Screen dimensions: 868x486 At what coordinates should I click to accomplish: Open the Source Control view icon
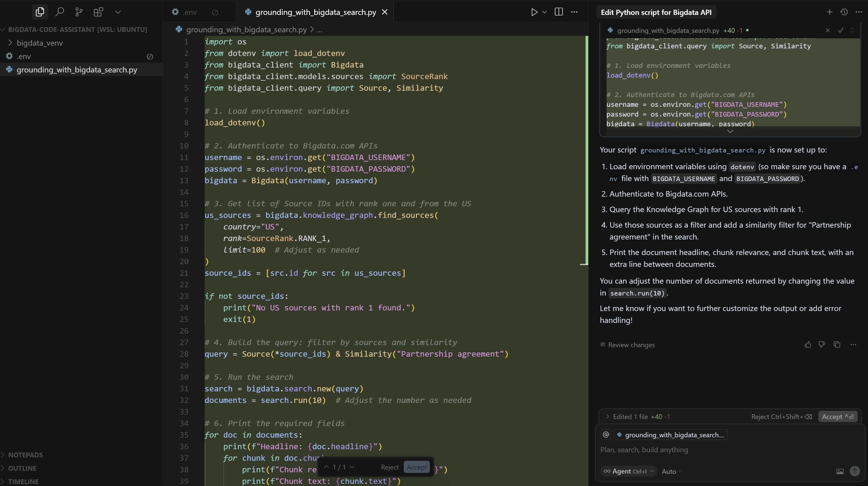pos(79,12)
